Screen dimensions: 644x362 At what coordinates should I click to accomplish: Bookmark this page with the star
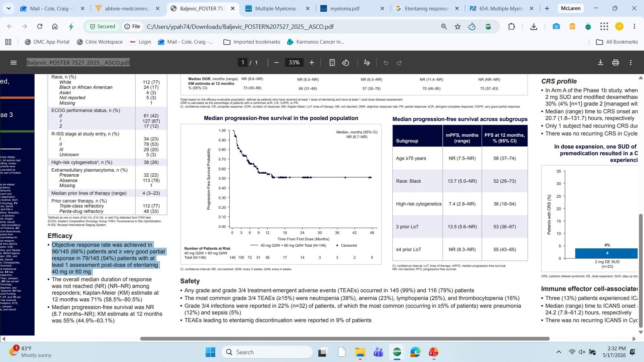[458, 26]
